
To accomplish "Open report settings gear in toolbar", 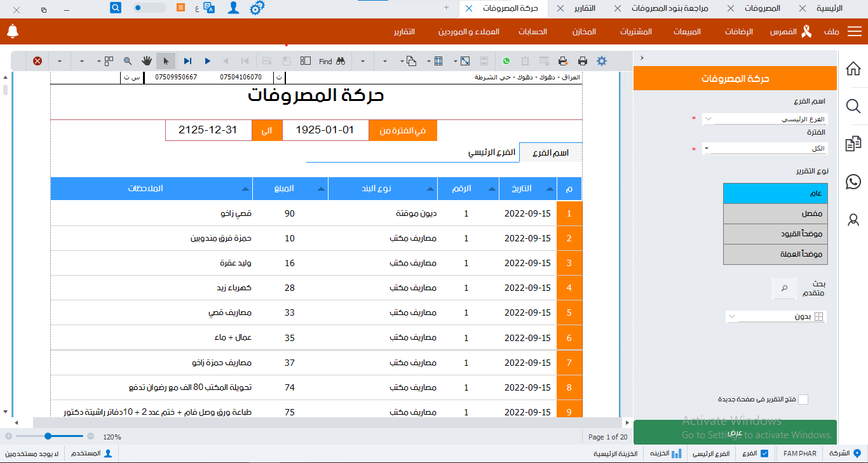I will click(602, 61).
